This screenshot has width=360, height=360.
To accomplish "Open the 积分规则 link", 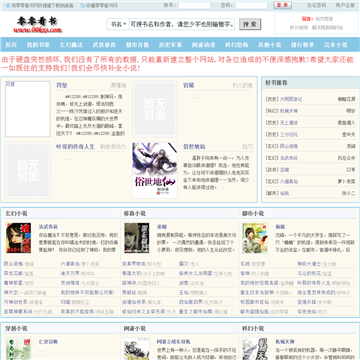I will click(x=298, y=28).
